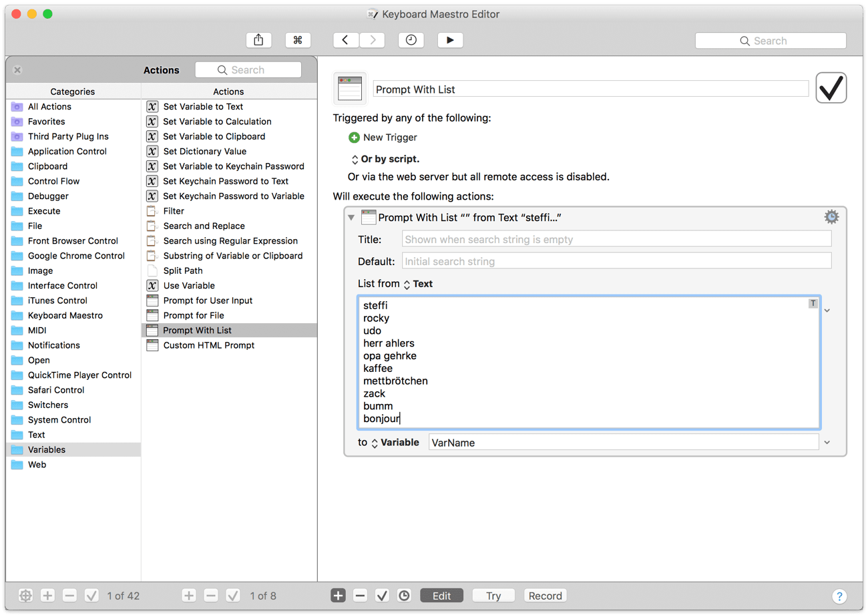Open recently used macros clock button
The image size is (868, 615).
pos(411,40)
